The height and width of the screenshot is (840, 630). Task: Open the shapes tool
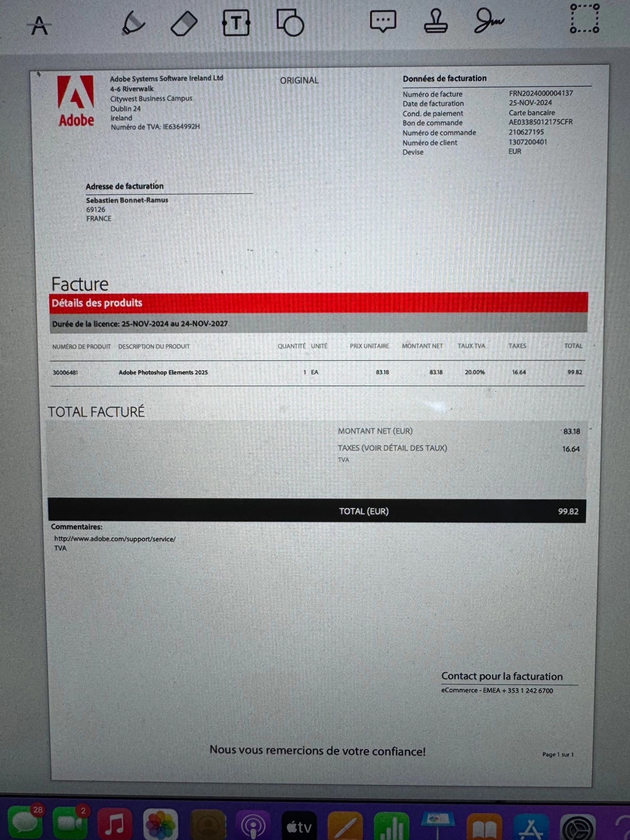click(290, 22)
